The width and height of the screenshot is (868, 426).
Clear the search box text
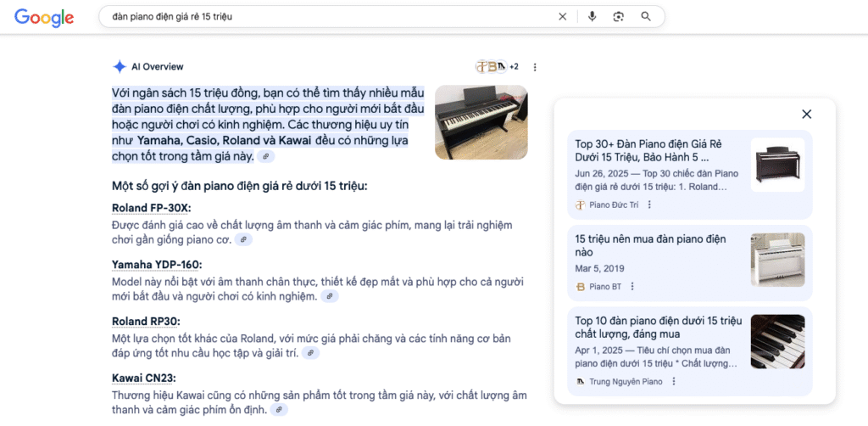(563, 16)
